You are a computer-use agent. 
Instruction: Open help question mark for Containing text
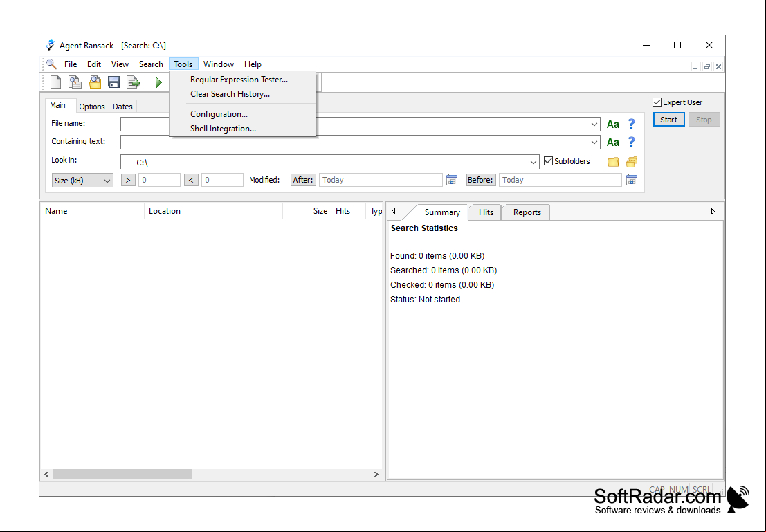point(631,142)
